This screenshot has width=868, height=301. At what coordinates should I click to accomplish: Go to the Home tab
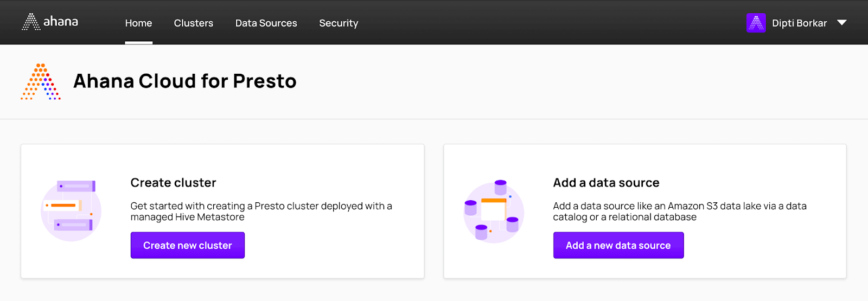pos(138,23)
